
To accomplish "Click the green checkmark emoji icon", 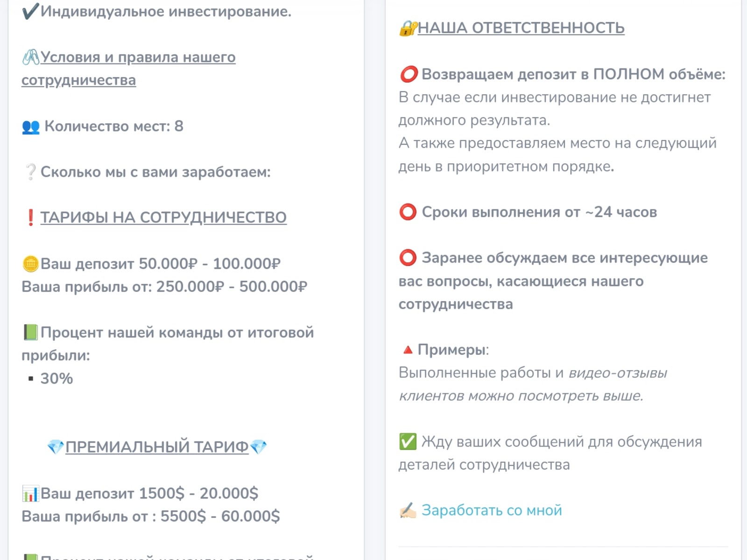I will (408, 441).
